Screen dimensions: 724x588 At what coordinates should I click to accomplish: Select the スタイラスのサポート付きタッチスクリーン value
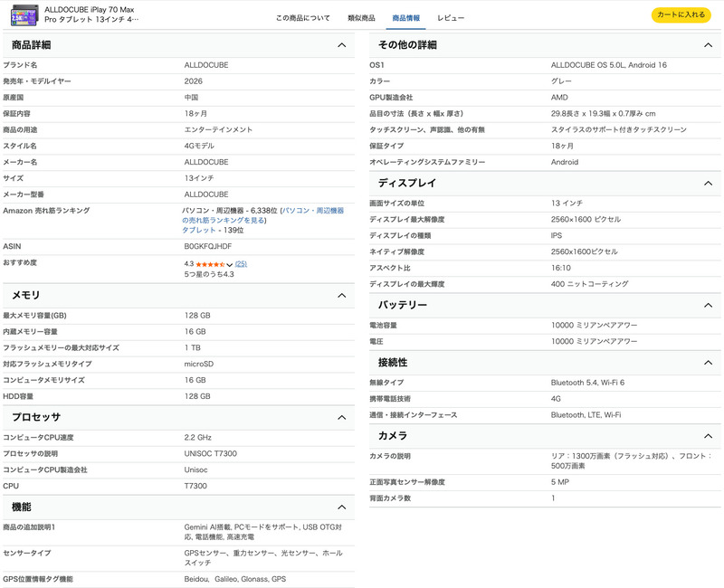click(618, 129)
